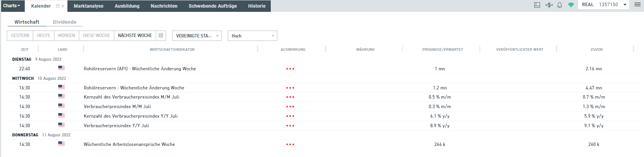Image resolution: width=644 pixels, height=157 pixels.
Task: Click impact dots for Wöchentliche Arbeitslosenansprüche
Action: click(290, 144)
